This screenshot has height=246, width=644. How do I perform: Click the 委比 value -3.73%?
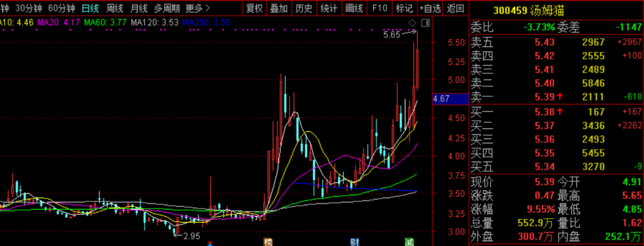pos(539,27)
